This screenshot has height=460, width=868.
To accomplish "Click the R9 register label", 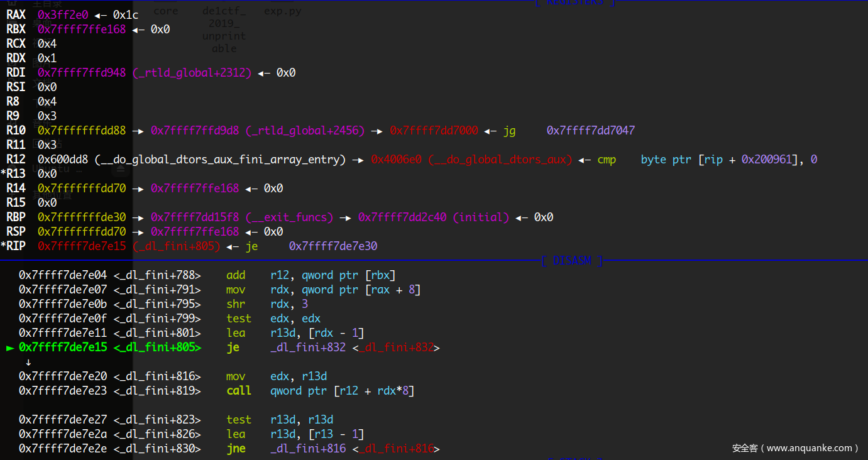I will tap(13, 116).
